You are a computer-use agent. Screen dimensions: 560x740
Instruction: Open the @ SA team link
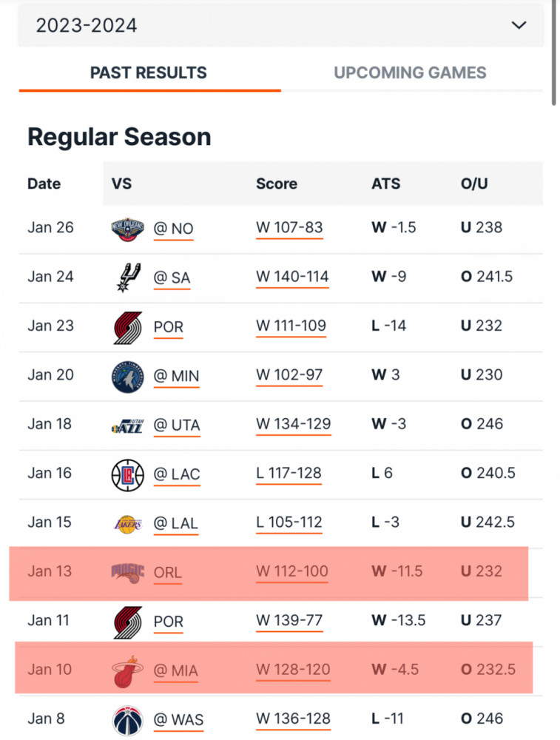click(172, 278)
